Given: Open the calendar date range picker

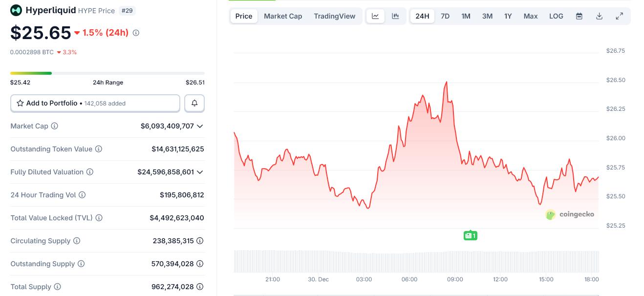Looking at the screenshot, I should [x=579, y=16].
